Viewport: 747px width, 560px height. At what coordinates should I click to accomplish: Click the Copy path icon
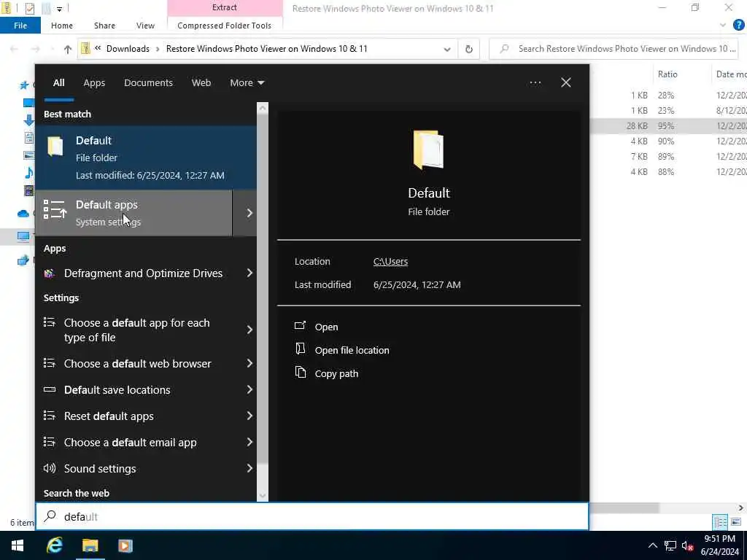[x=300, y=373]
